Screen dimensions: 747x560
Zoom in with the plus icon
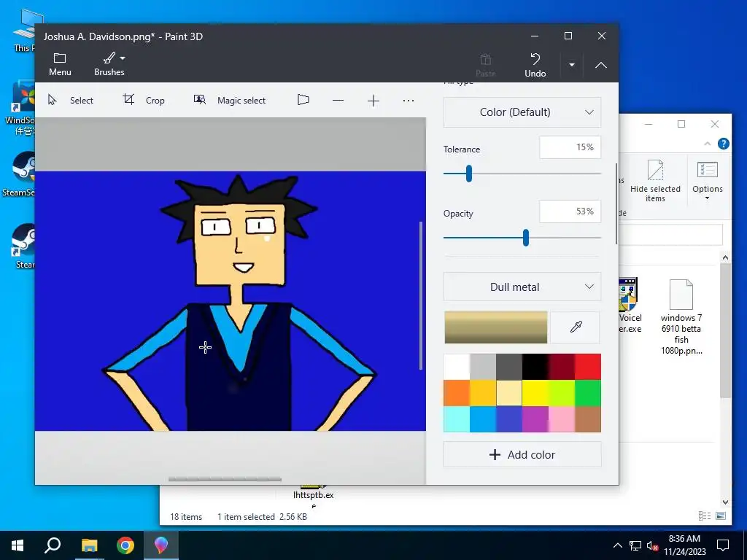[x=373, y=101]
